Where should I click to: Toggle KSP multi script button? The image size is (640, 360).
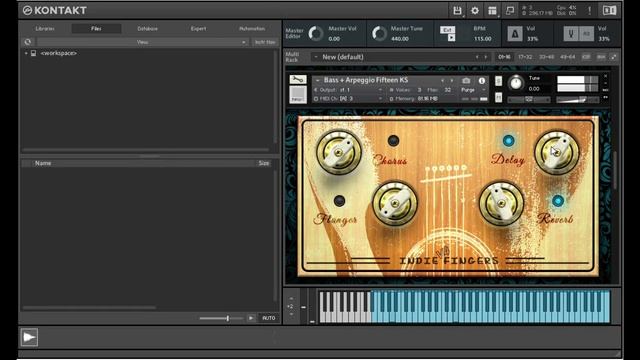click(586, 57)
